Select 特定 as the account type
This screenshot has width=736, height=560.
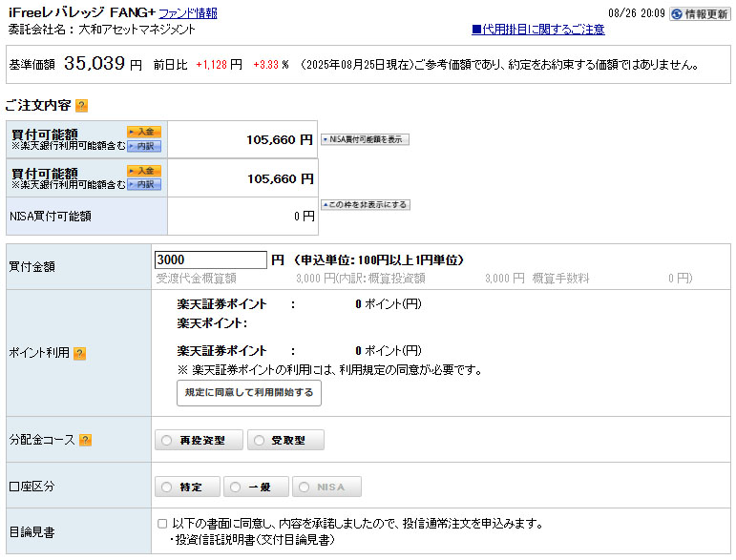click(x=187, y=487)
